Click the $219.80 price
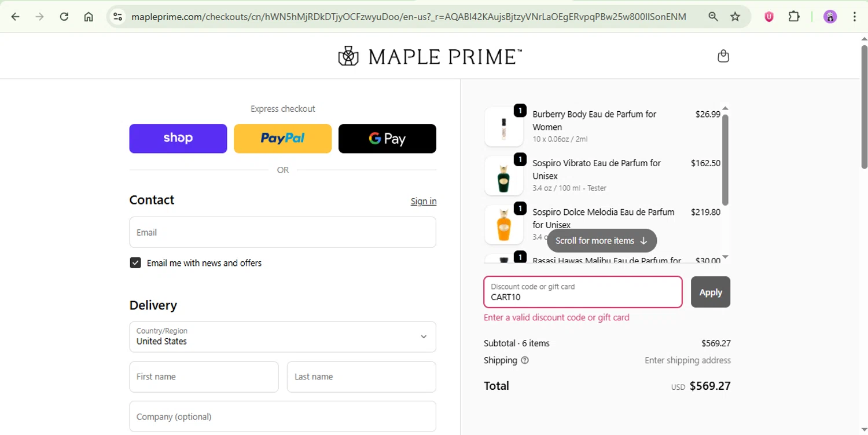This screenshot has width=868, height=435. (x=705, y=212)
